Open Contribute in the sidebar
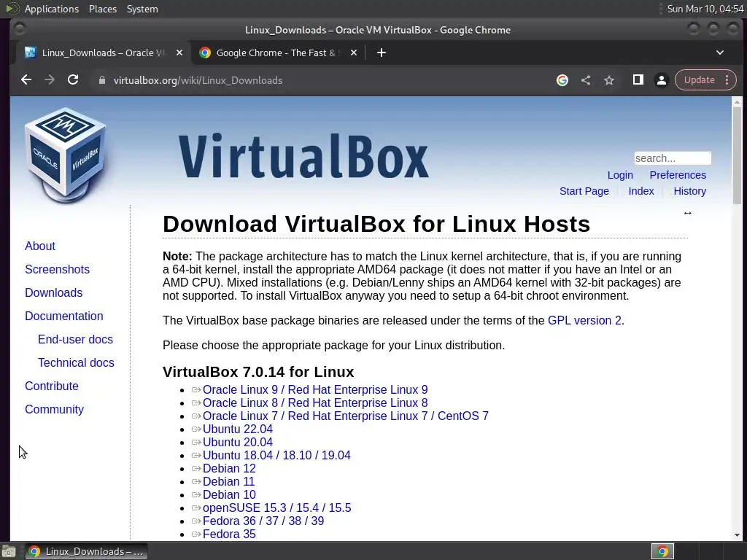Viewport: 747px width, 560px height. [x=52, y=386]
